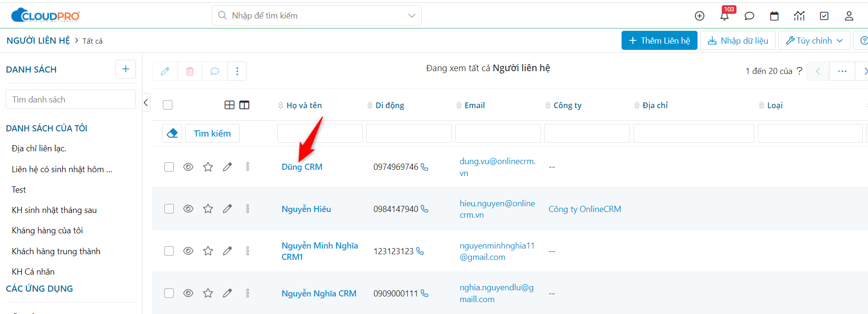This screenshot has width=868, height=314.
Task: Open the reports chart icon
Action: coord(799,16)
